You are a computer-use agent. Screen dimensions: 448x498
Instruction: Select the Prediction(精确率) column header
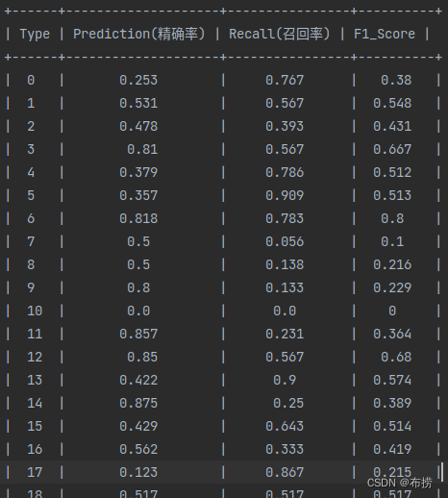(x=138, y=34)
